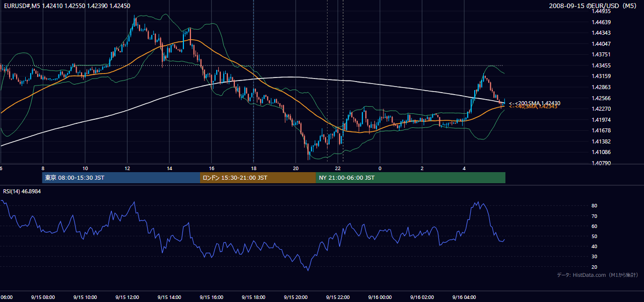Select the NY 21:00-06:00 JST session bar
This screenshot has height=302, width=644.
pyautogui.click(x=411, y=178)
